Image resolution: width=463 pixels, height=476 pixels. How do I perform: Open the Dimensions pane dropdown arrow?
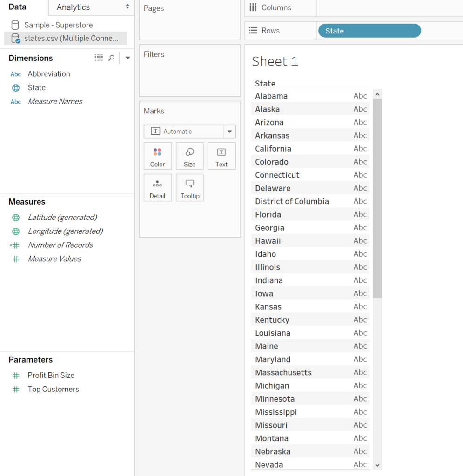(128, 58)
